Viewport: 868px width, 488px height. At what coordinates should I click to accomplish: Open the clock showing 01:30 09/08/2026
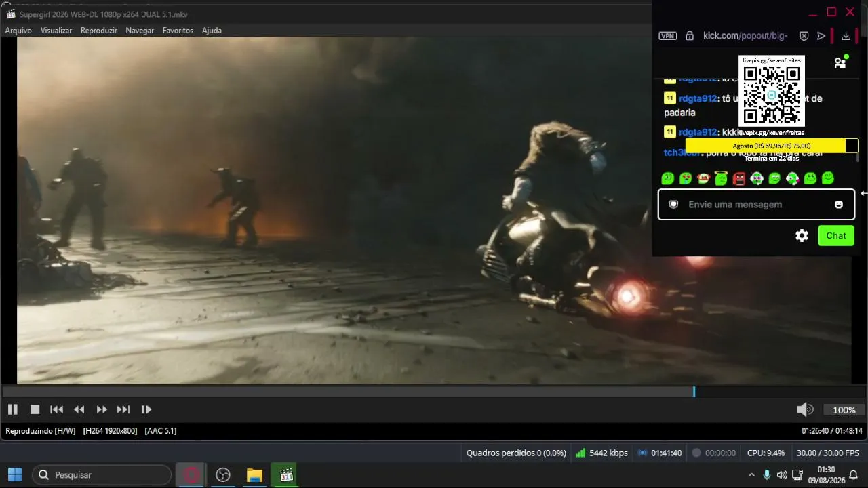(x=827, y=475)
